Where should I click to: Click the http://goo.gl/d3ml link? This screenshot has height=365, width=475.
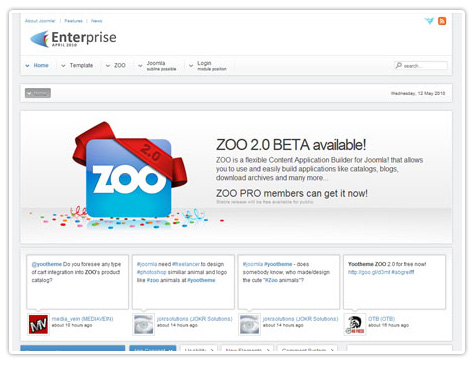tap(369, 272)
